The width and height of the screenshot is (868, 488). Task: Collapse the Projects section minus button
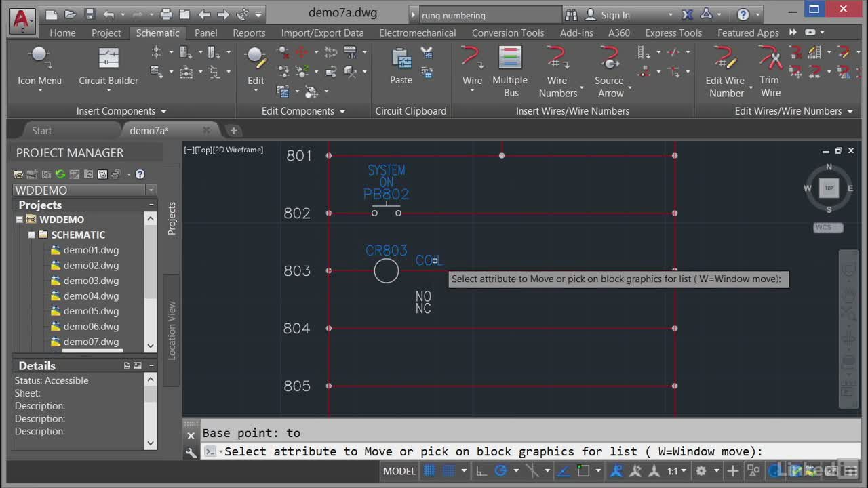point(151,205)
